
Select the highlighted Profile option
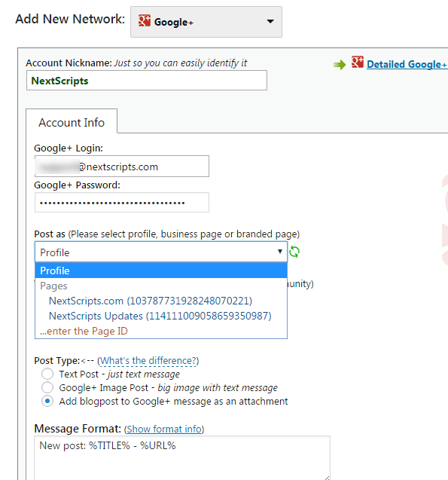click(161, 271)
